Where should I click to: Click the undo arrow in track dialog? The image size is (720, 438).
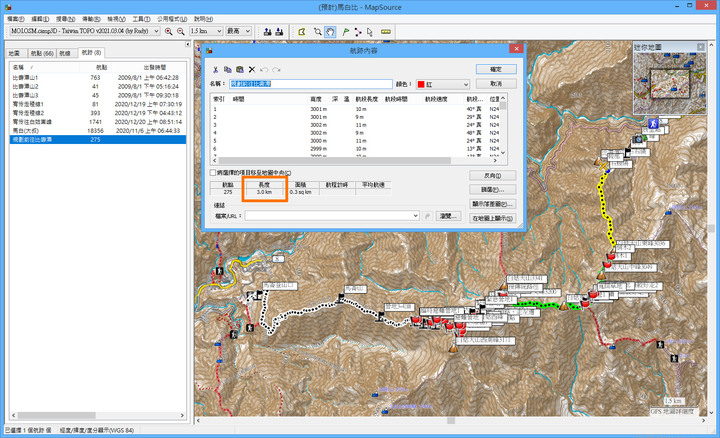point(264,69)
